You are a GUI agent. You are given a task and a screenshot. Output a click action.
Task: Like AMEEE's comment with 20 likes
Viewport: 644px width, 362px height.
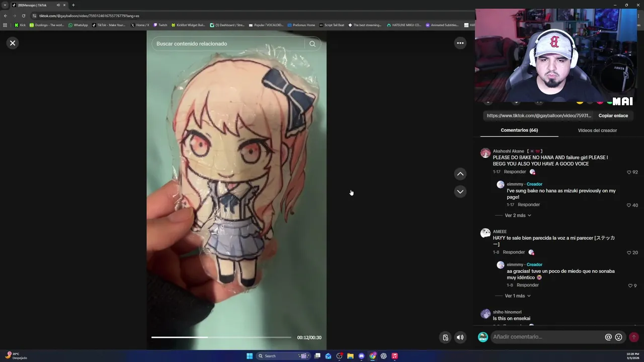point(629,252)
